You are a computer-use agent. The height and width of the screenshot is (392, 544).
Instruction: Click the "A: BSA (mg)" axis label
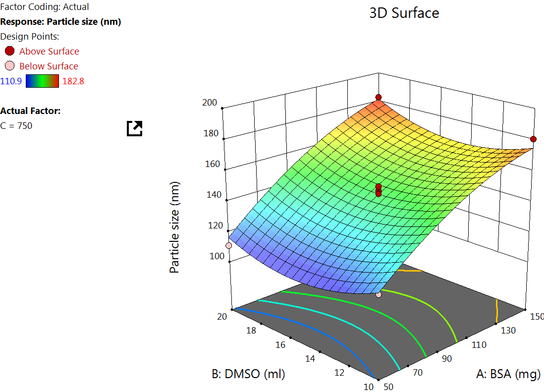[508, 375]
